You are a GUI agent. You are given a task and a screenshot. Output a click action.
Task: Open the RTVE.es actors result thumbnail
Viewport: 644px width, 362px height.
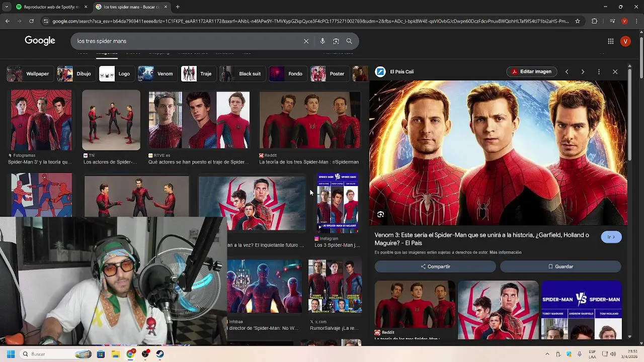pos(199,120)
